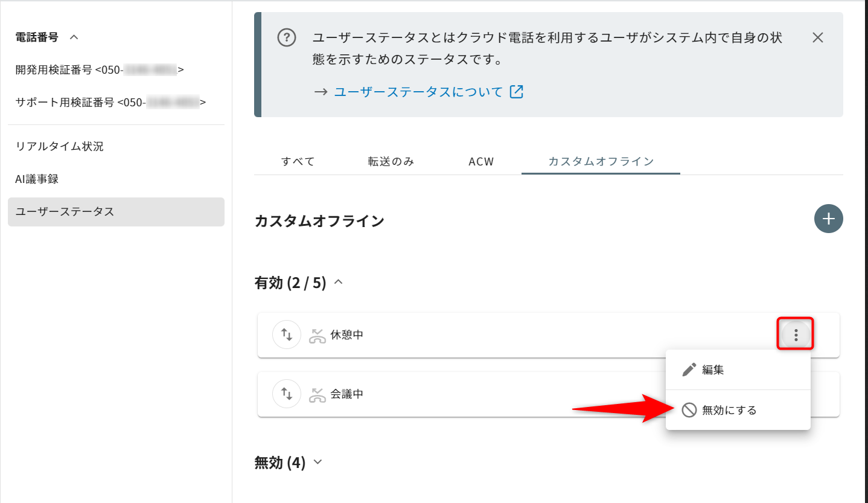Click the question mark help icon
868x503 pixels.
pos(287,37)
